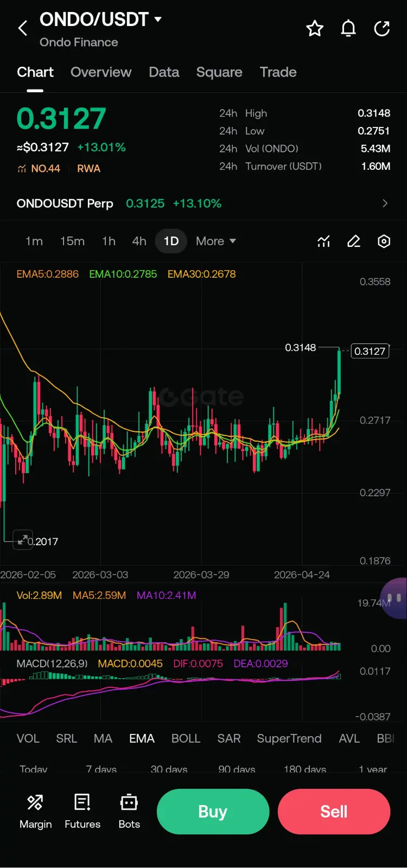
Task: Open chart indicators icon
Action: pos(324,241)
